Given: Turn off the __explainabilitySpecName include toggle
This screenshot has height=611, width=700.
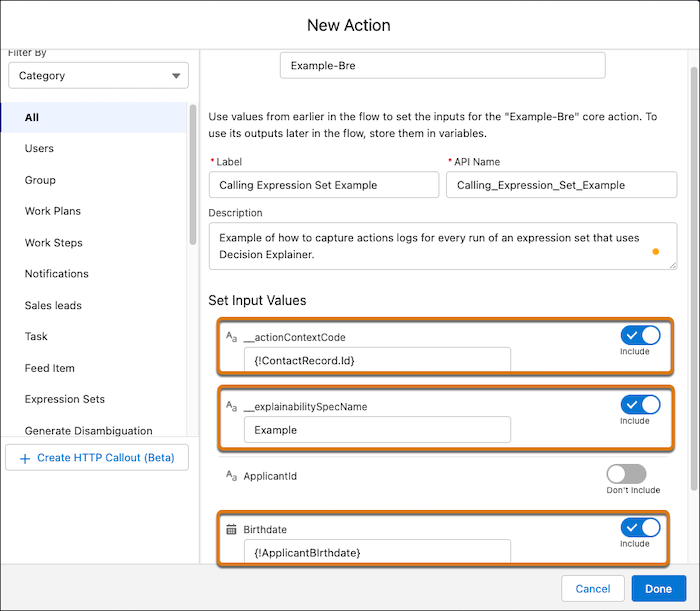Looking at the screenshot, I should pyautogui.click(x=640, y=405).
